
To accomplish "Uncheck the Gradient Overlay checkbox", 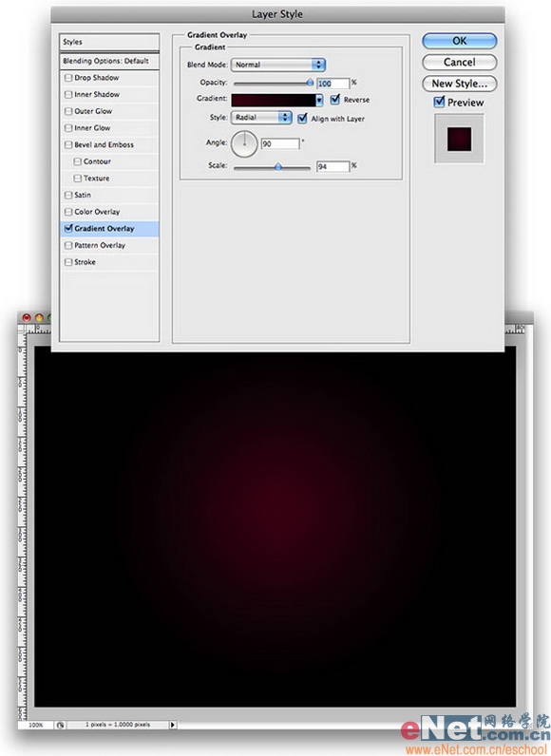I will point(68,229).
